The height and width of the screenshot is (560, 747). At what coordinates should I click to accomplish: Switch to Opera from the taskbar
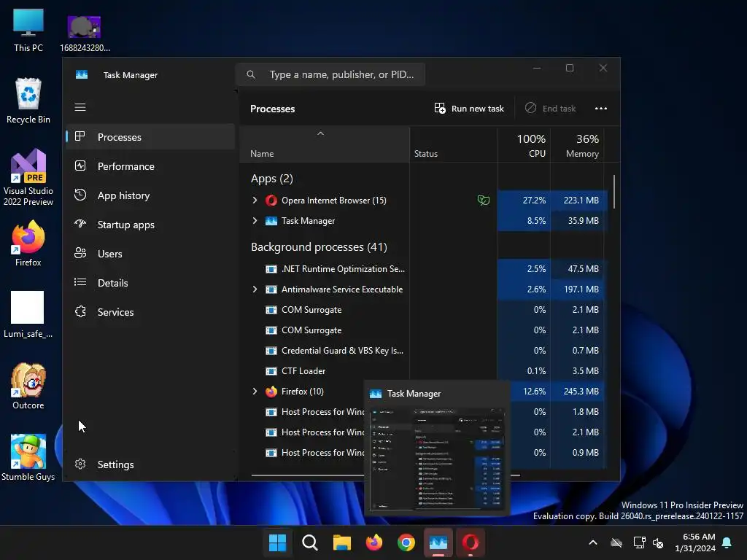[x=471, y=542]
